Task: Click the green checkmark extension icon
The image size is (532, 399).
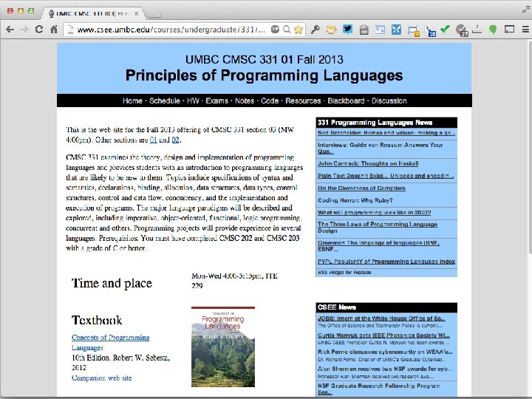Action: coord(445,30)
